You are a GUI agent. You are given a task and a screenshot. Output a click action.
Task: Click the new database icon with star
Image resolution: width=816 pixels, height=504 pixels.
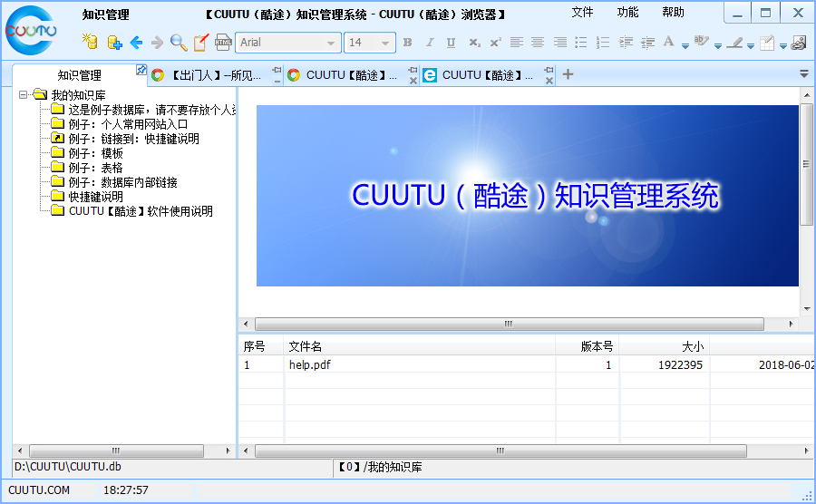pos(90,42)
